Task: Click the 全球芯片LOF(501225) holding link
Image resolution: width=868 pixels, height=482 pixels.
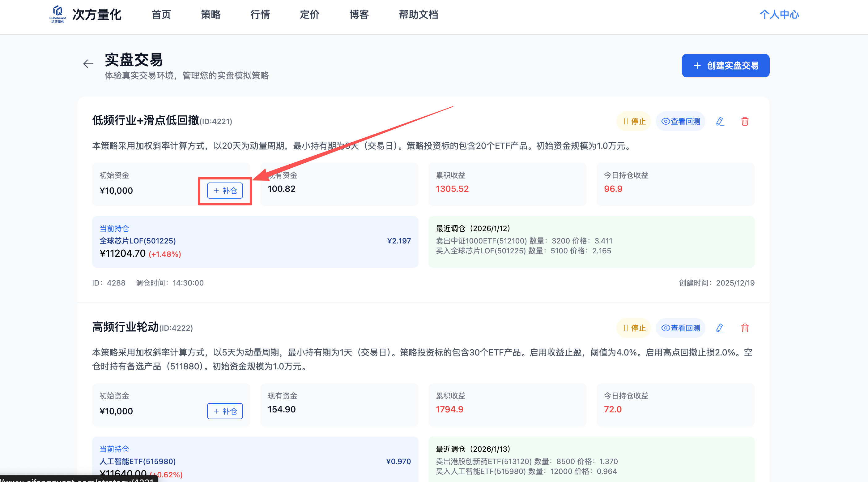Action: tap(138, 241)
